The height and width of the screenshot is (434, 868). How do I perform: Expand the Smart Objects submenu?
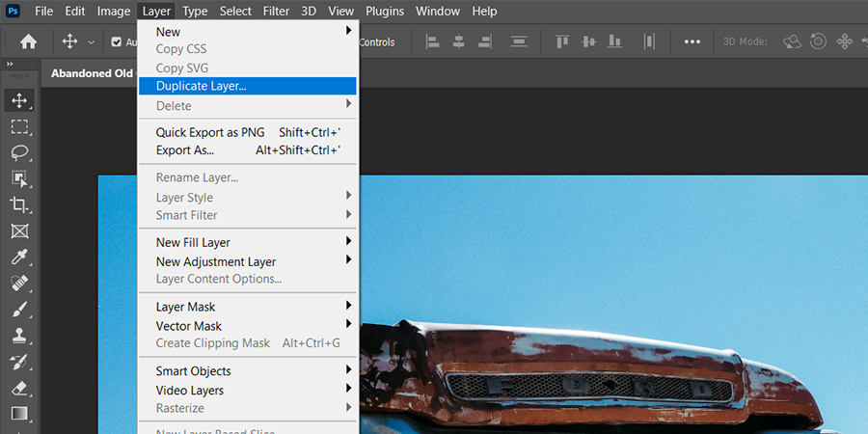point(248,371)
